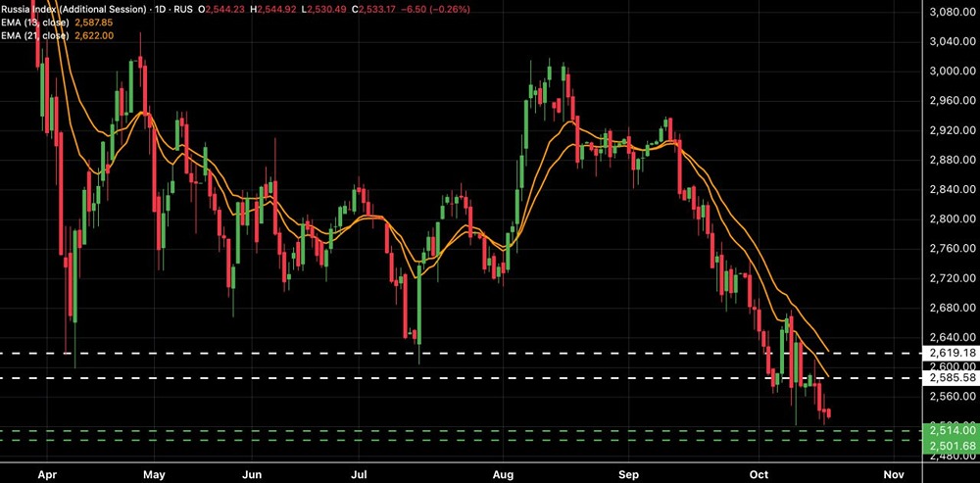Click the 2,840.00 price axis label
The width and height of the screenshot is (980, 483).
pos(954,189)
